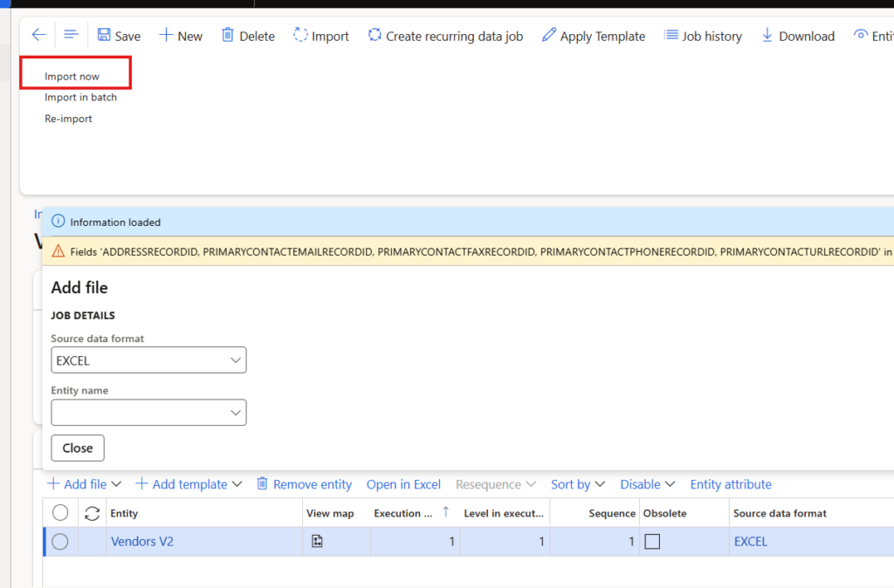
Task: Click the ADDRESSRECORDID fields warning text
Action: pos(482,252)
